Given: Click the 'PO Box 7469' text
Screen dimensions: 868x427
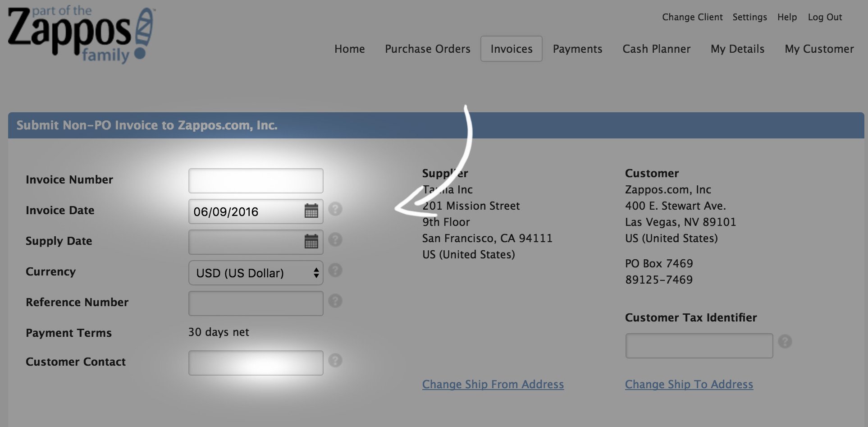Looking at the screenshot, I should tap(659, 263).
